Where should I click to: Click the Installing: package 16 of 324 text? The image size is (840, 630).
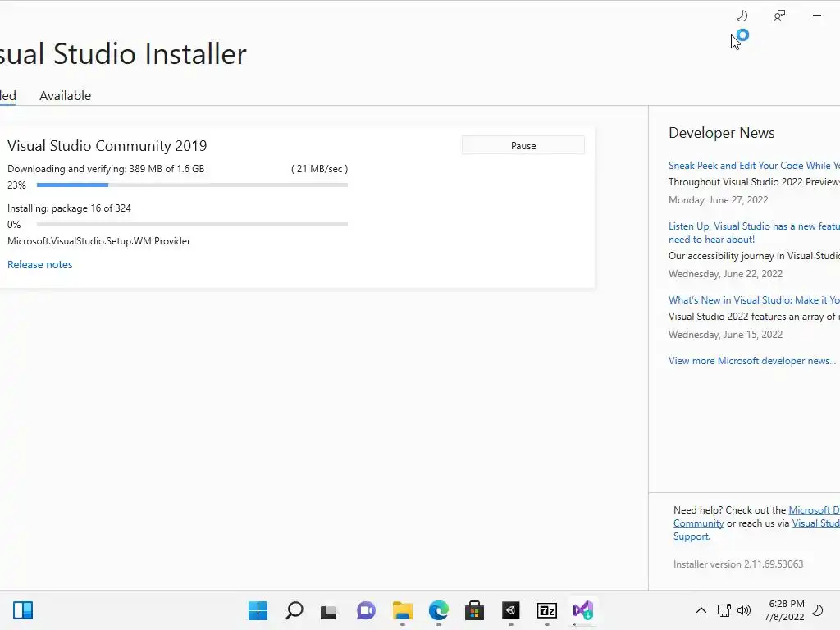click(x=69, y=208)
